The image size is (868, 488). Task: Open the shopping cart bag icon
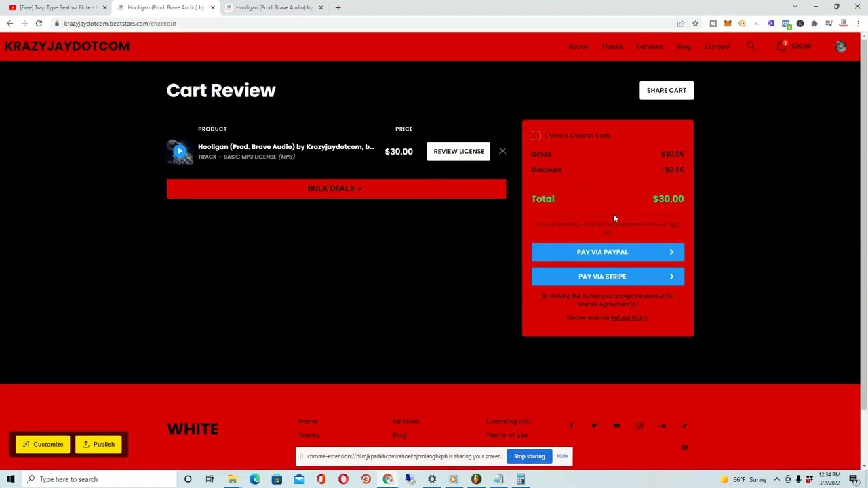(781, 46)
